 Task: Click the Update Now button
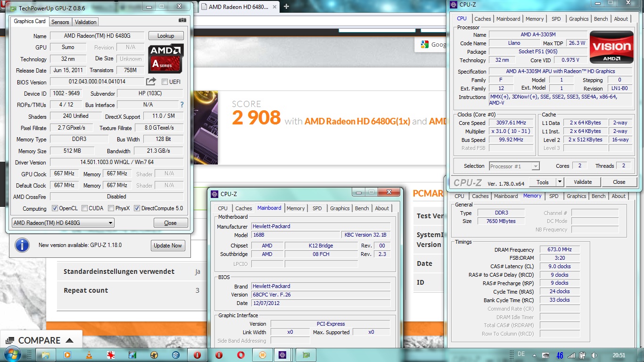click(168, 246)
